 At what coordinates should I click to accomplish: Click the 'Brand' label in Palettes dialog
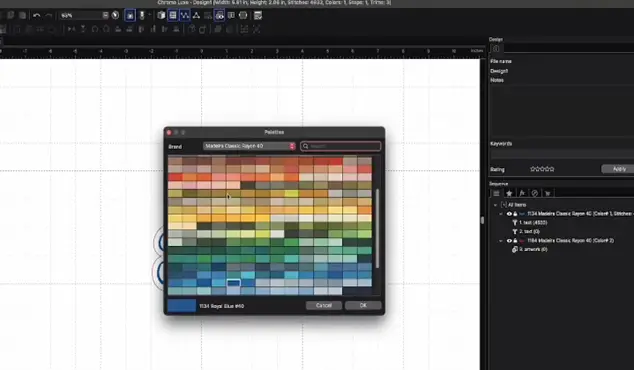tap(175, 147)
